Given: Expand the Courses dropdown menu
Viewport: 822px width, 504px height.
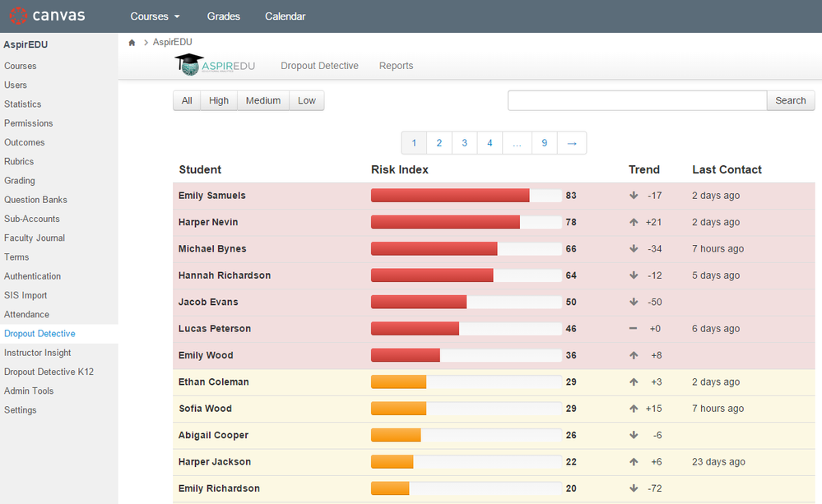Looking at the screenshot, I should point(155,16).
